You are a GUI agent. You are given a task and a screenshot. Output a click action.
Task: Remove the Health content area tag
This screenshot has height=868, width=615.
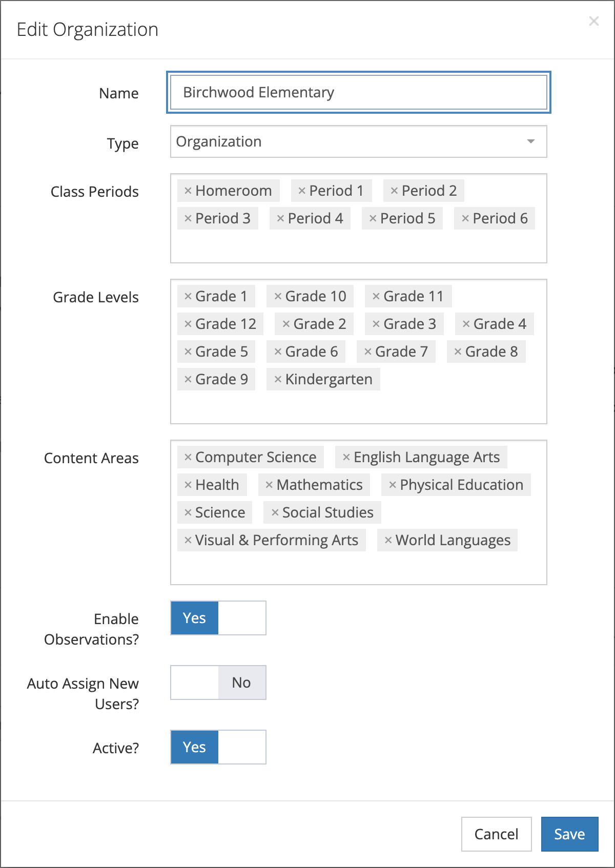(x=188, y=485)
